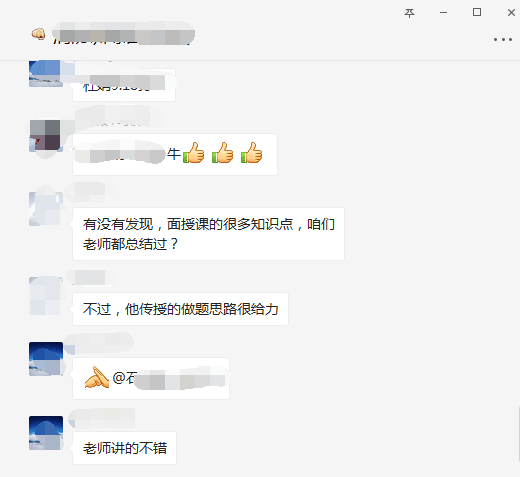Viewport: 520px width, 477px height.
Task: Select the message "不过，他传授的做题思路很给力"
Action: click(x=180, y=309)
